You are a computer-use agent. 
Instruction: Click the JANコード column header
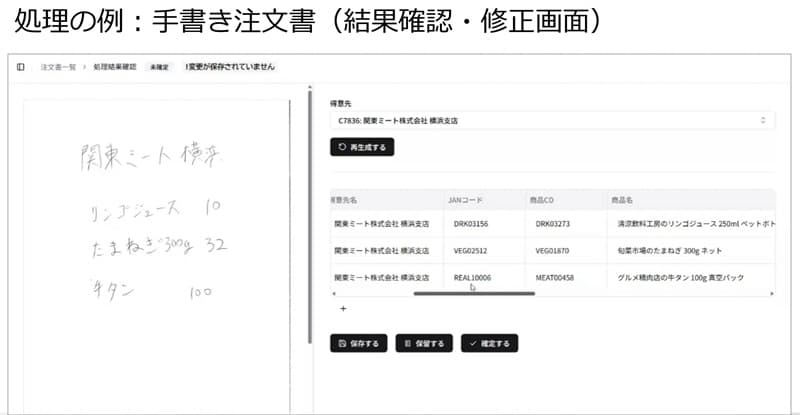tap(466, 200)
